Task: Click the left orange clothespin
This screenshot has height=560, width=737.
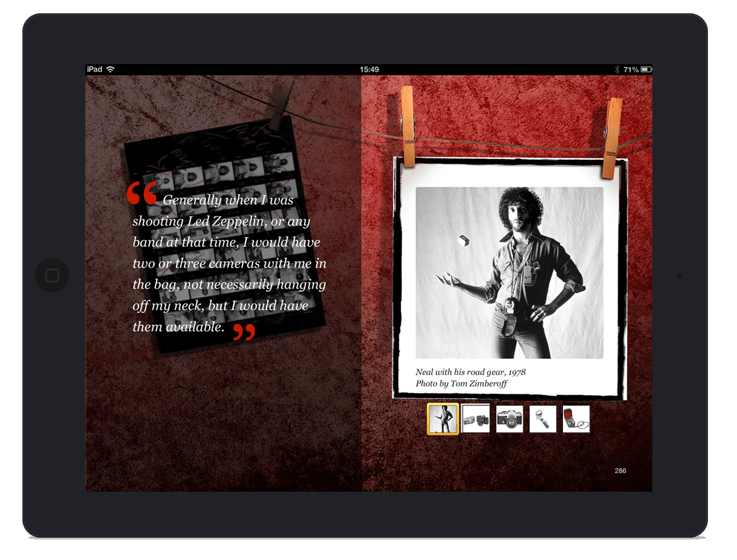Action: (x=407, y=126)
